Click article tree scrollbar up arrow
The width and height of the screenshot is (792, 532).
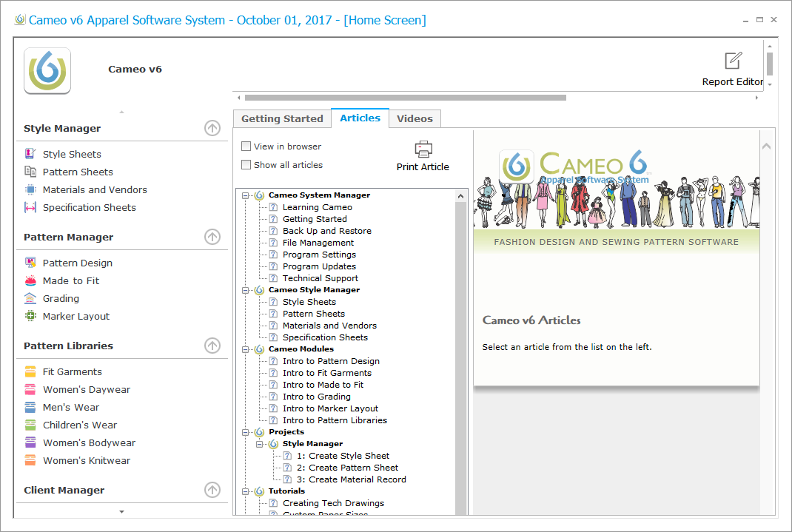point(460,196)
